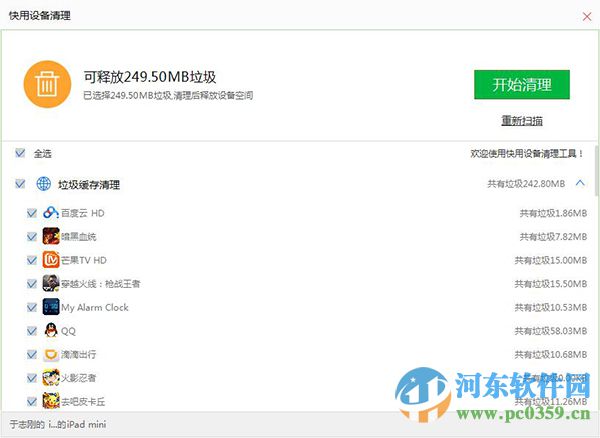Click the 滴滴出行 app name
The height and width of the screenshot is (438, 600).
coord(78,355)
